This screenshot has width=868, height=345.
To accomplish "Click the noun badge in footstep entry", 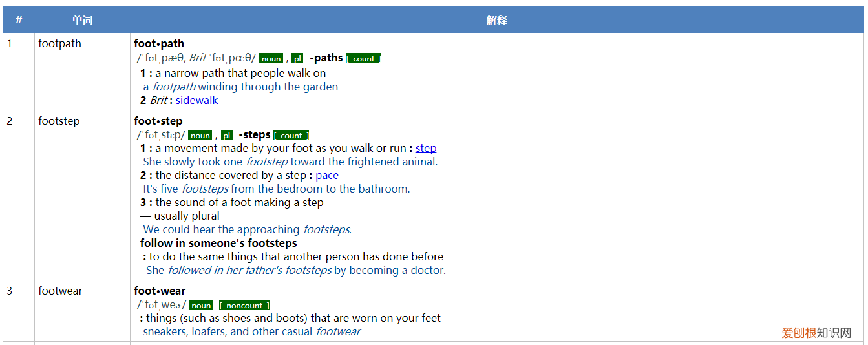I will click(x=200, y=136).
